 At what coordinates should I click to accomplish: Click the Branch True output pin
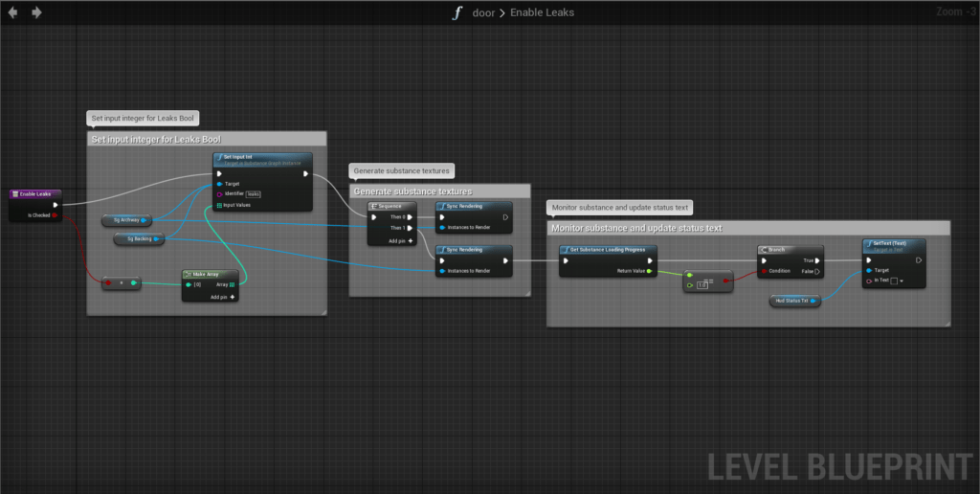(817, 260)
